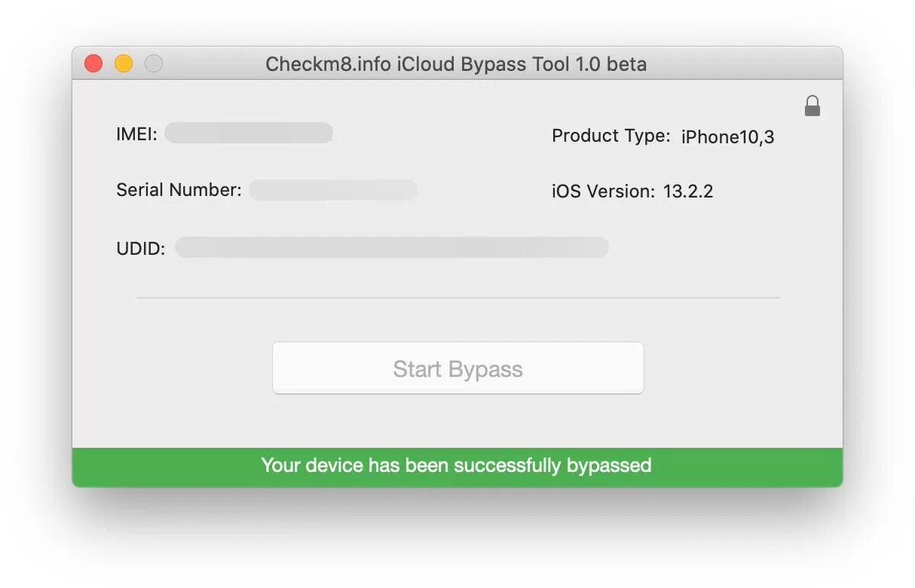This screenshot has width=915, height=588.
Task: Close the iCloud Bypass Tool window
Action: point(94,64)
